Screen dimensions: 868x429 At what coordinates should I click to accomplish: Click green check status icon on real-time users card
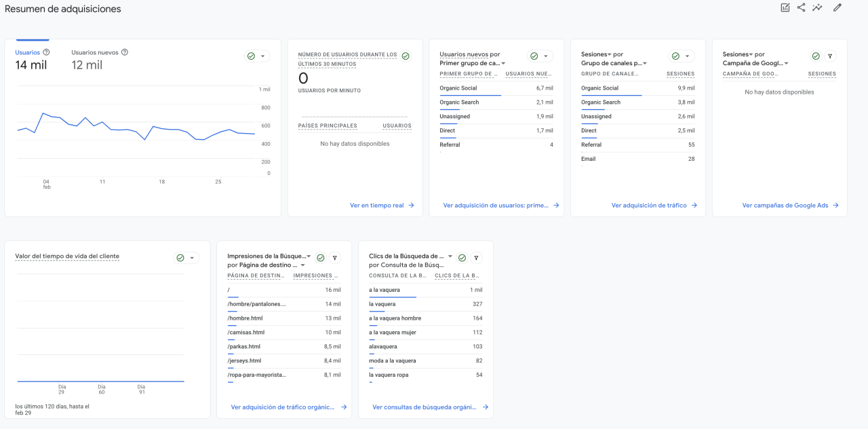point(406,56)
